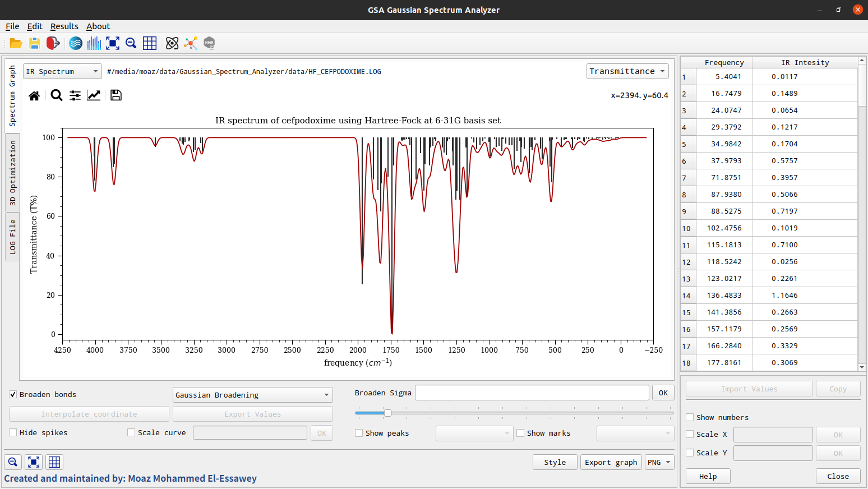Open the Results menu
The width and height of the screenshot is (868, 489).
[64, 26]
